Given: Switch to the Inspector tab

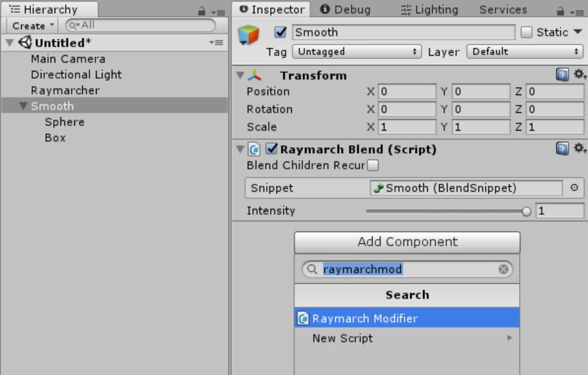Looking at the screenshot, I should tap(271, 10).
